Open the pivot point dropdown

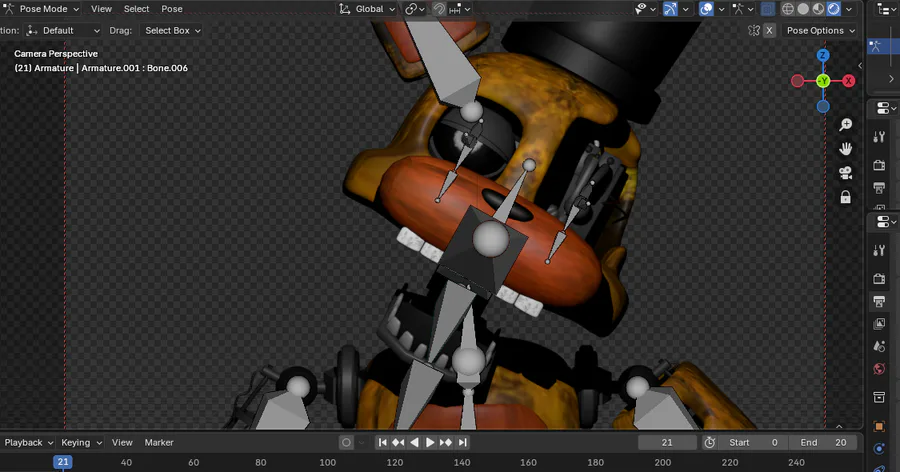coord(415,9)
